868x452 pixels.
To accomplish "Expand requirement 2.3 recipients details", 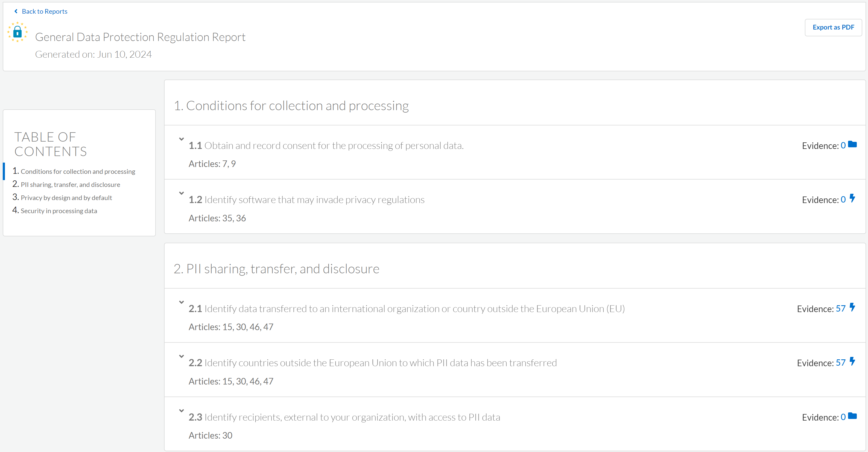I will click(x=181, y=410).
